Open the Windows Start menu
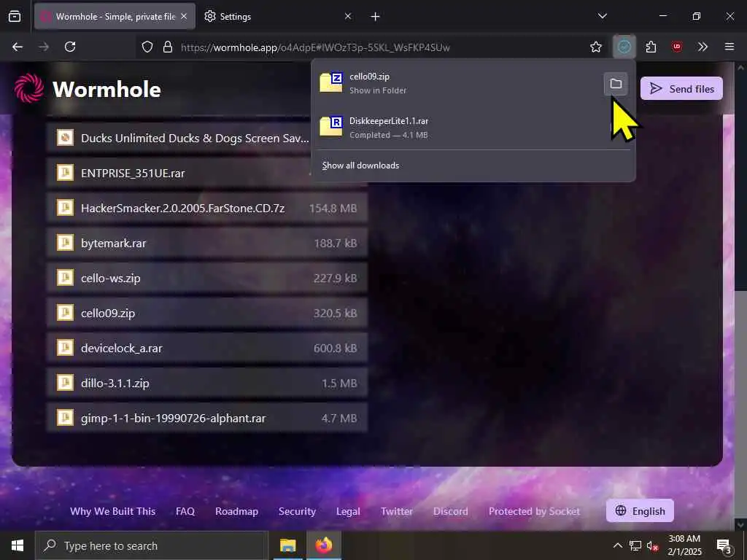The height and width of the screenshot is (560, 747). click(x=18, y=545)
